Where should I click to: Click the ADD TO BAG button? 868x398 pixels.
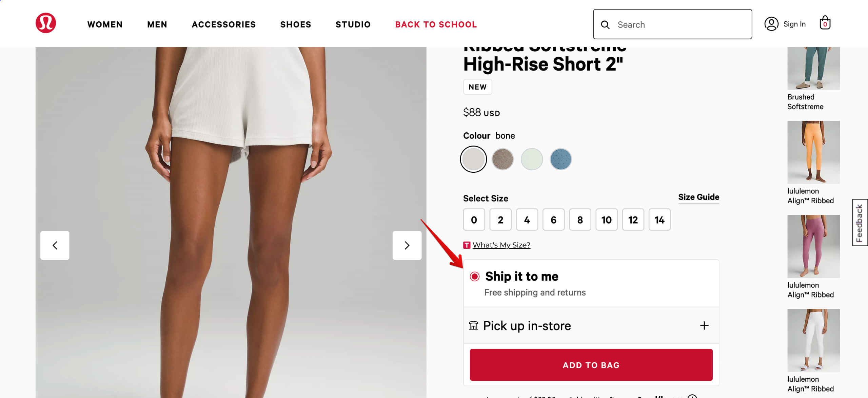(591, 365)
